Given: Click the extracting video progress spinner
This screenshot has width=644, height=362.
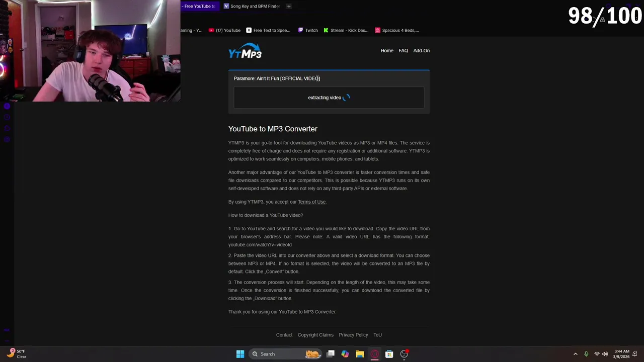Looking at the screenshot, I should pyautogui.click(x=346, y=98).
